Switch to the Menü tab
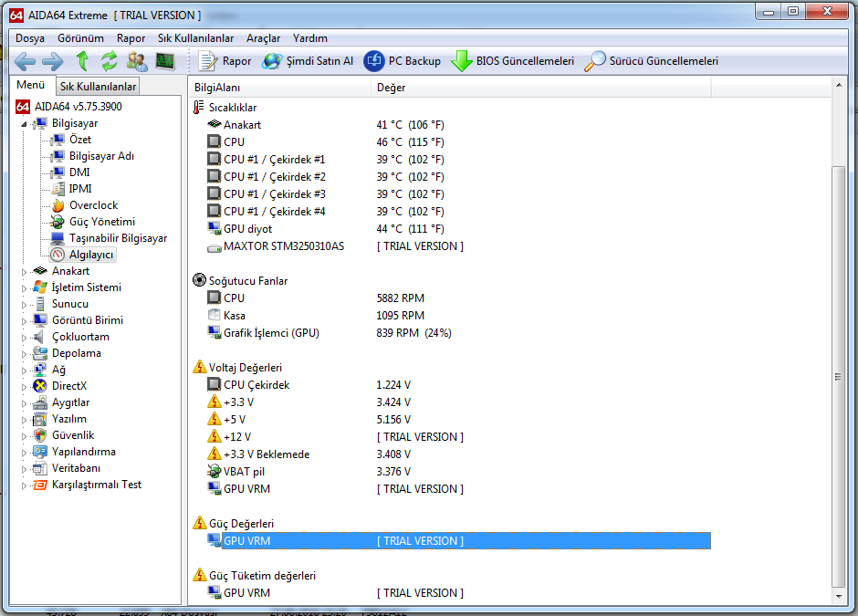This screenshot has height=616, width=858. (x=31, y=85)
